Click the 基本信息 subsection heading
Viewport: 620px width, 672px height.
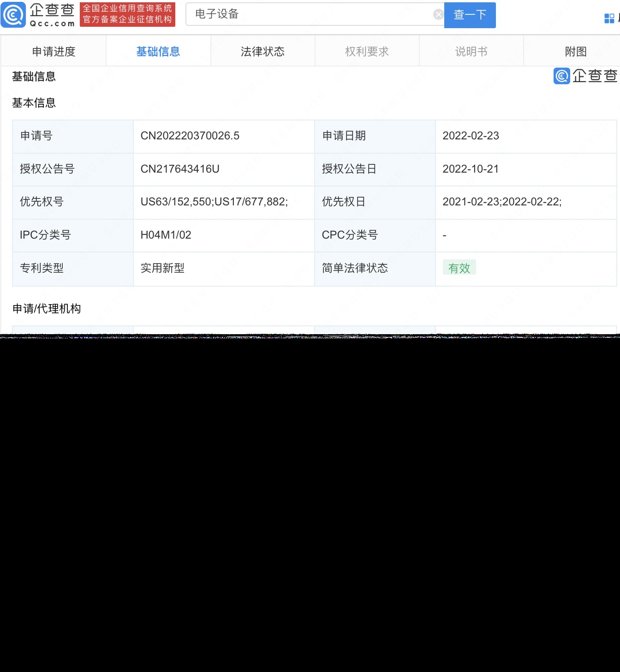[x=34, y=103]
